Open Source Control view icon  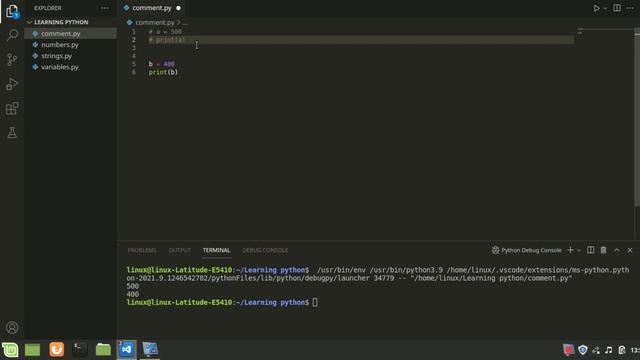point(12,60)
